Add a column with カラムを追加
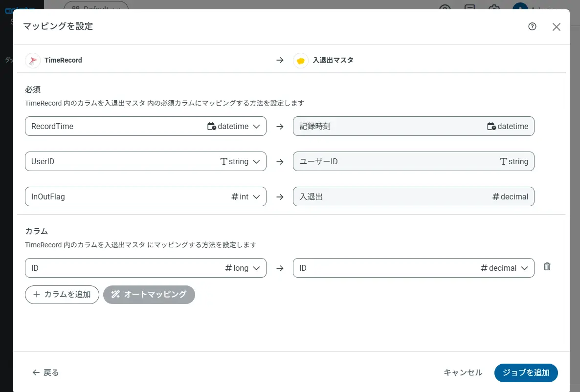The image size is (580, 392). (62, 295)
